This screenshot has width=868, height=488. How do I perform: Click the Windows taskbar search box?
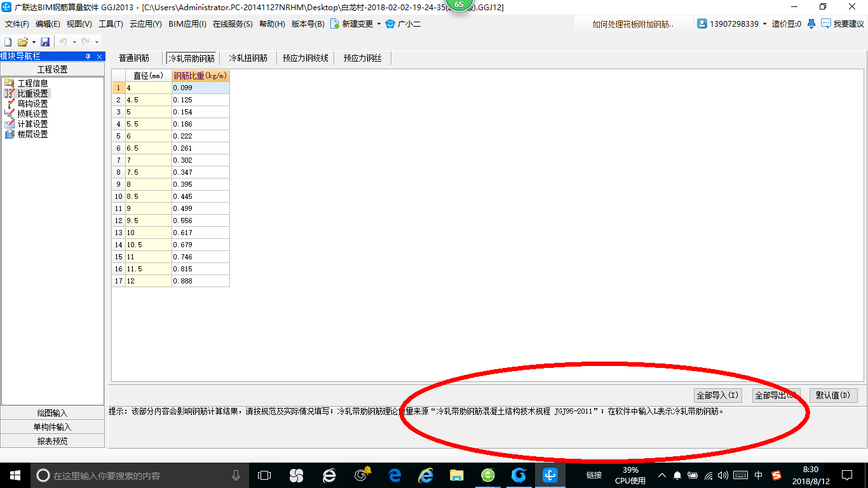tap(140, 475)
